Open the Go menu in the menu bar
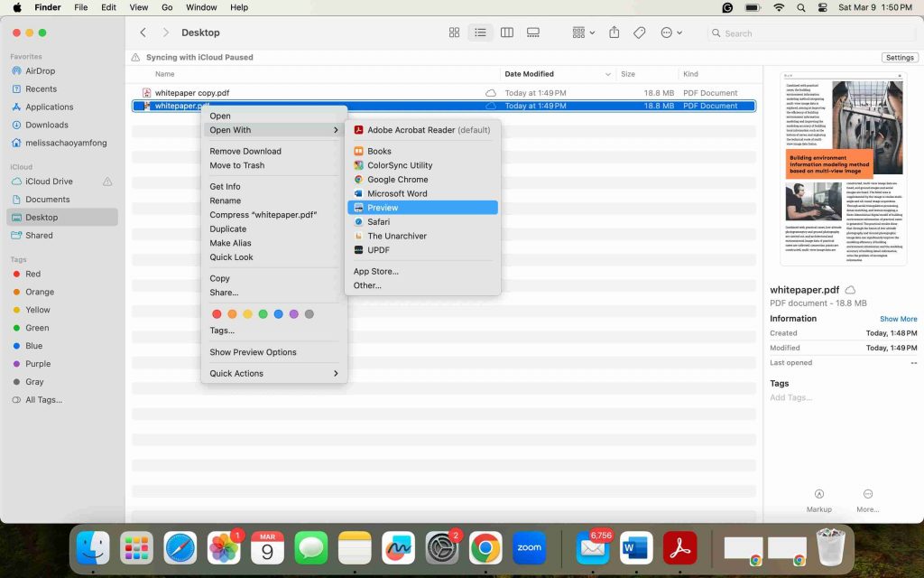Image resolution: width=924 pixels, height=578 pixels. coord(168,7)
